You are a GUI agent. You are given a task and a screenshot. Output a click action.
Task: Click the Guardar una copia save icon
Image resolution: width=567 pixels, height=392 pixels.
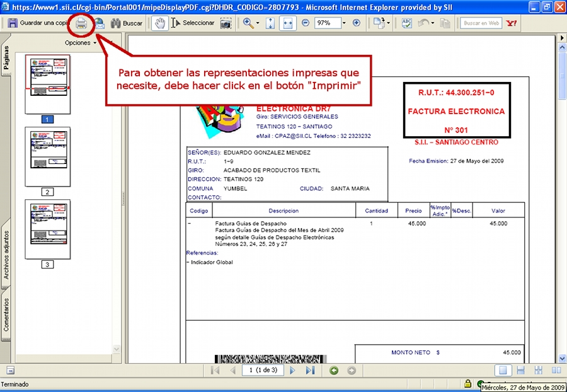tap(13, 23)
